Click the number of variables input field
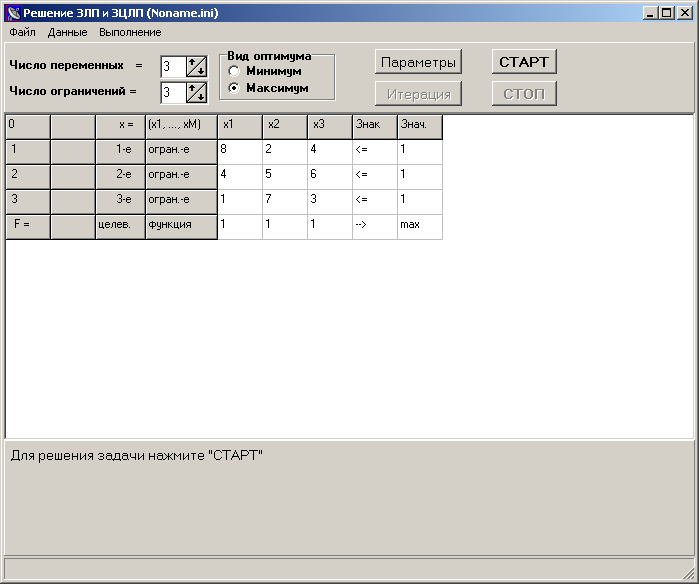This screenshot has width=699, height=584. [x=173, y=67]
